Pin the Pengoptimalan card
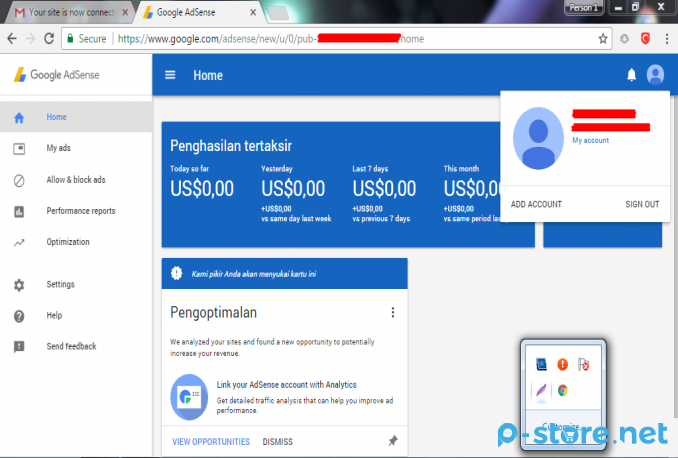 (x=392, y=441)
